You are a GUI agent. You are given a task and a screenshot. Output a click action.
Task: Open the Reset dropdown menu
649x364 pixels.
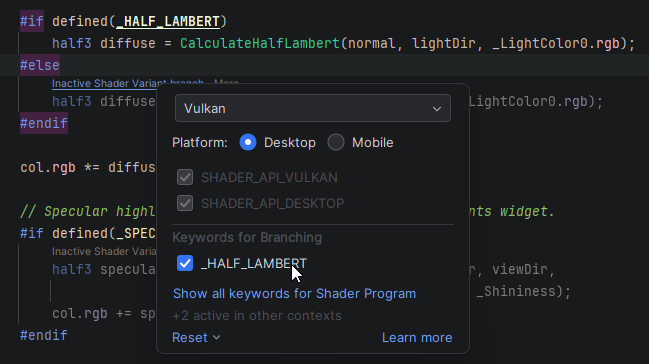(x=196, y=337)
